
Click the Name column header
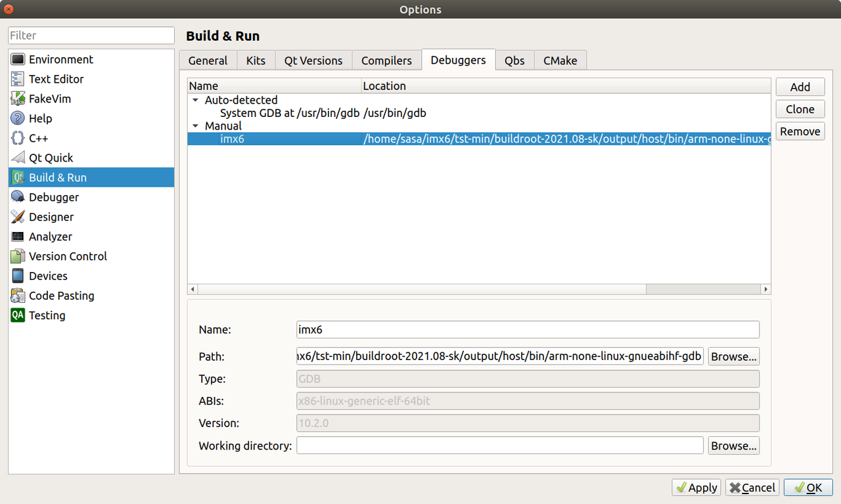coord(275,86)
